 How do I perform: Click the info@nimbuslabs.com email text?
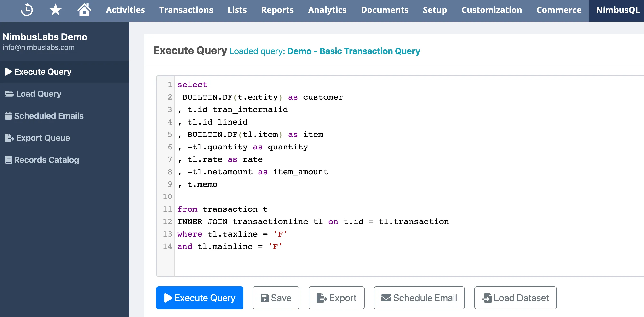tap(39, 47)
